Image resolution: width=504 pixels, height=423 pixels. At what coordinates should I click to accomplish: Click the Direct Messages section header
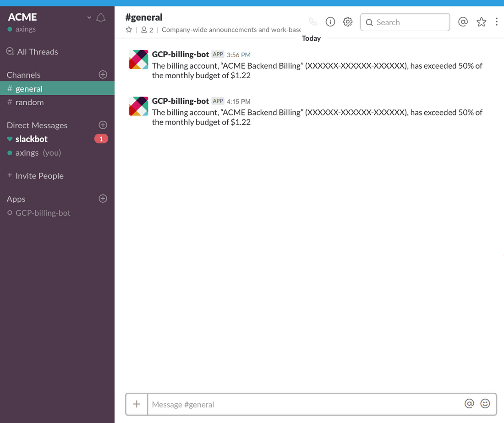tap(37, 125)
